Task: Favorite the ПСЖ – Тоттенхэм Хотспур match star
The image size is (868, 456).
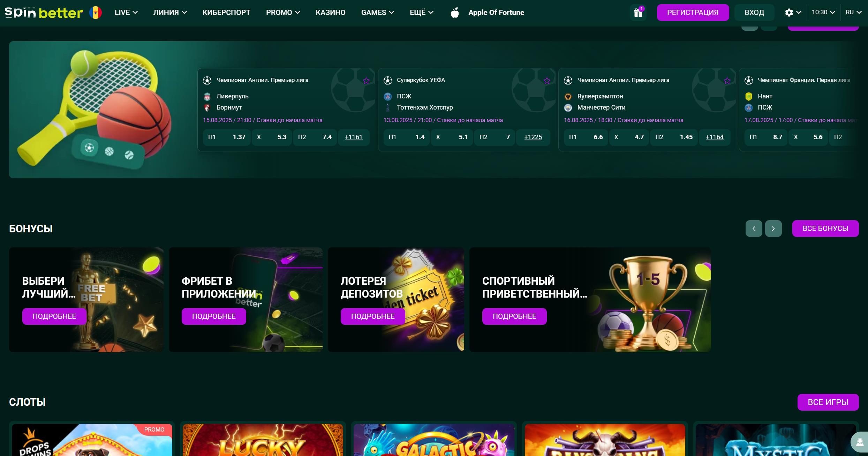Action: click(547, 81)
